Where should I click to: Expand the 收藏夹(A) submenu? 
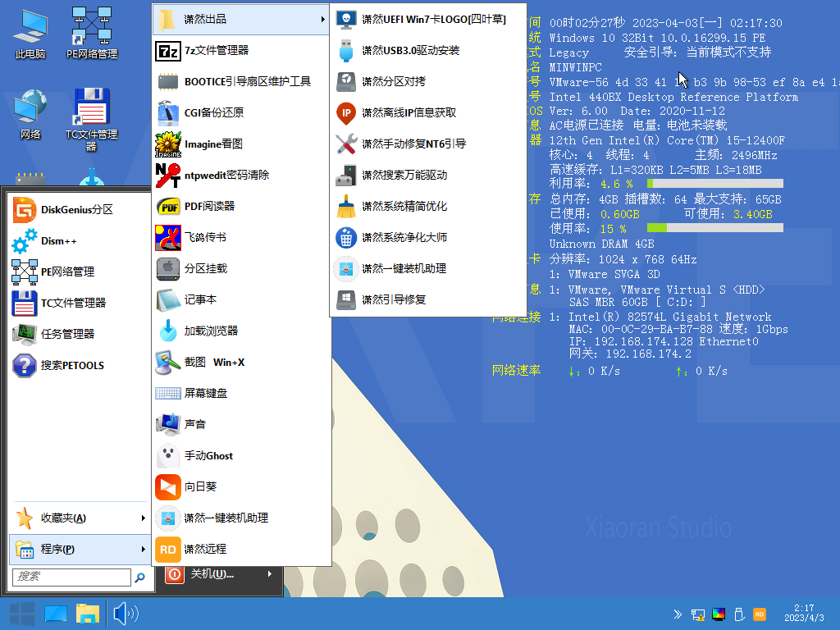tap(80, 518)
